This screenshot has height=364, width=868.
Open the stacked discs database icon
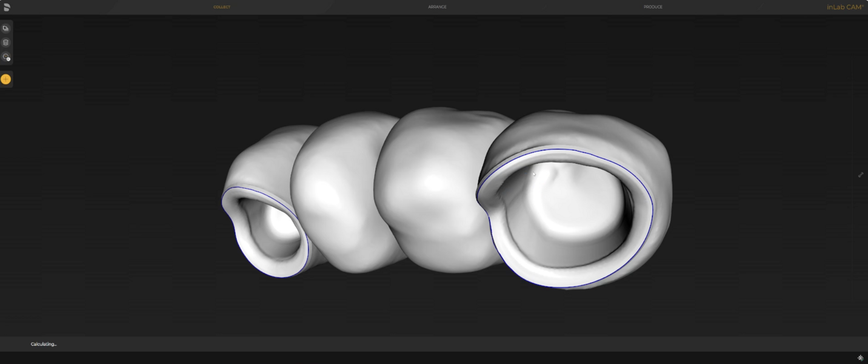click(6, 42)
